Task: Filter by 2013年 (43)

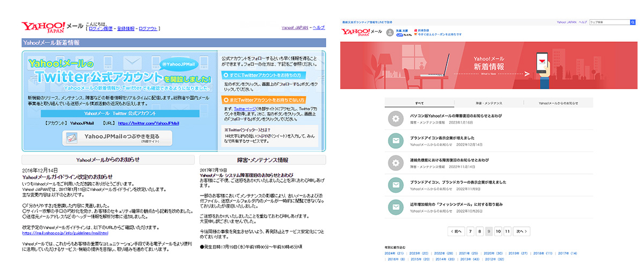Action: coord(470,259)
